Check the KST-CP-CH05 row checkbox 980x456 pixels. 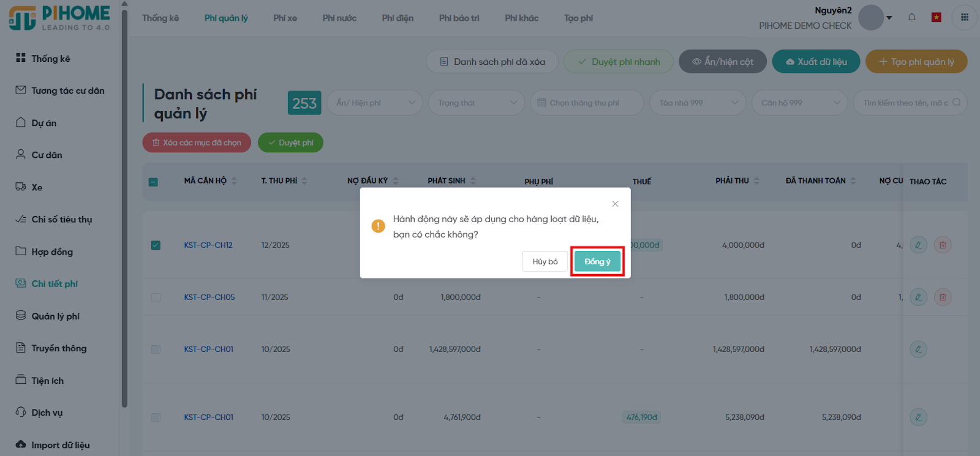tap(156, 297)
